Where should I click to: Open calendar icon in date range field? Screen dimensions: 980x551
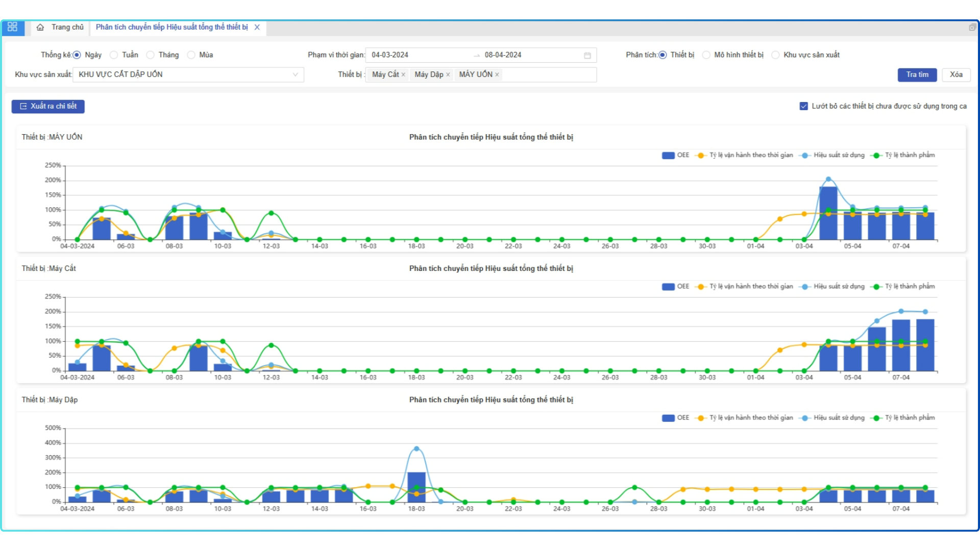tap(587, 55)
